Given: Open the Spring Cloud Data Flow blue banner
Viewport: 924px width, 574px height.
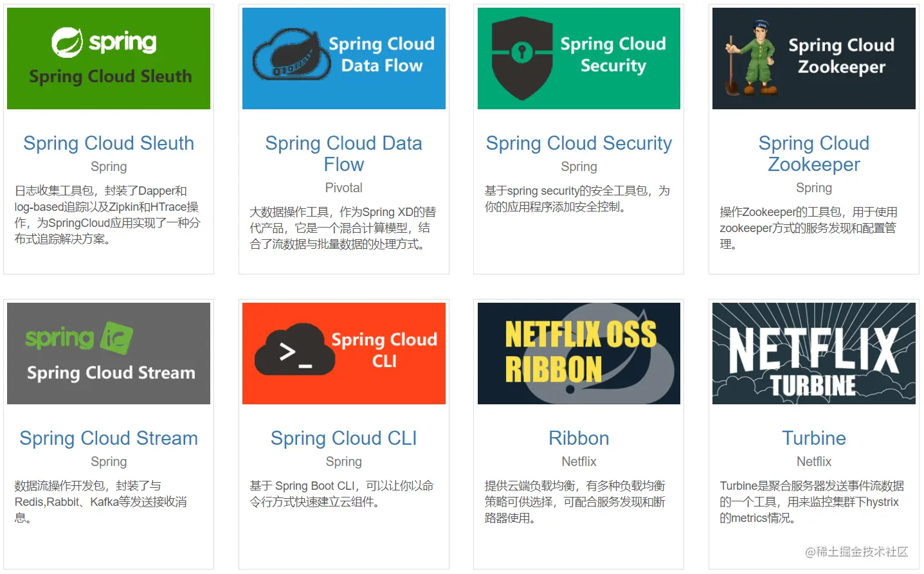Looking at the screenshot, I should (x=344, y=58).
